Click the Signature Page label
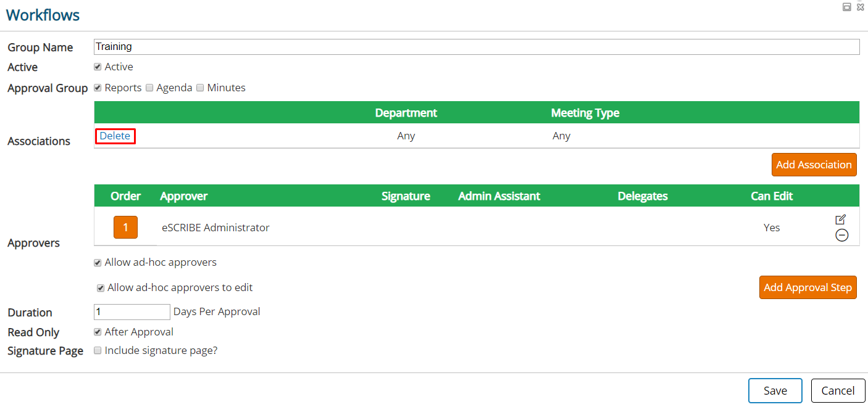 point(45,351)
